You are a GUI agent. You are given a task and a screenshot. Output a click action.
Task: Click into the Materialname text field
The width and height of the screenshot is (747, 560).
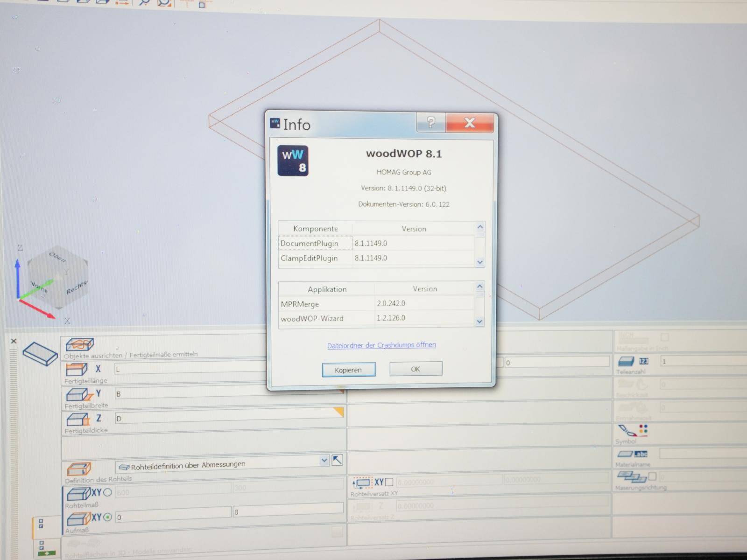point(703,454)
